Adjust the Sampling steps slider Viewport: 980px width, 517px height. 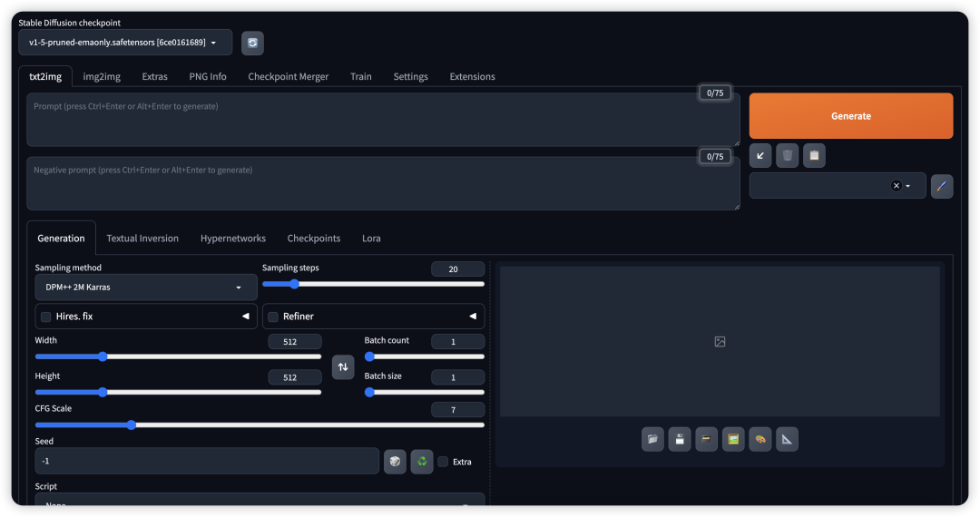(x=373, y=284)
